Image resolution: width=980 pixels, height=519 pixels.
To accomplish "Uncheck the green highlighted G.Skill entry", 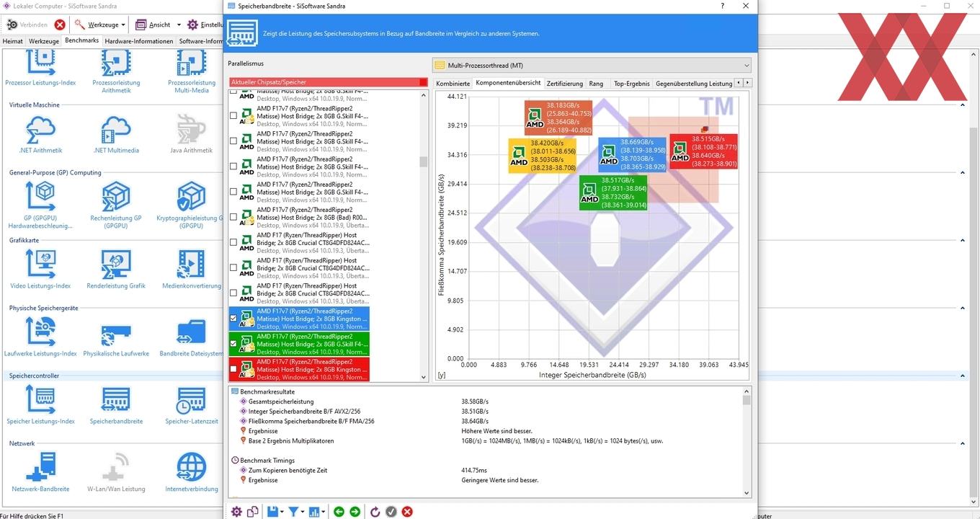I will pos(233,344).
